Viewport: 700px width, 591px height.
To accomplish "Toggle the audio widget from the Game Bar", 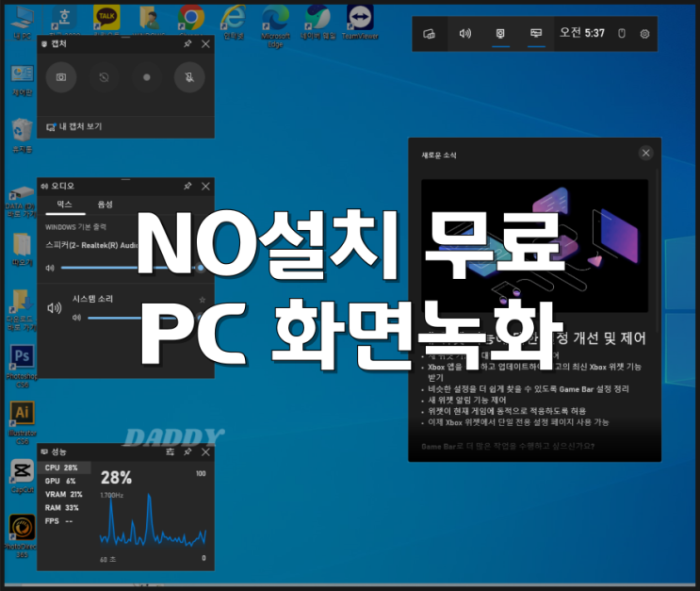I will coord(464,34).
